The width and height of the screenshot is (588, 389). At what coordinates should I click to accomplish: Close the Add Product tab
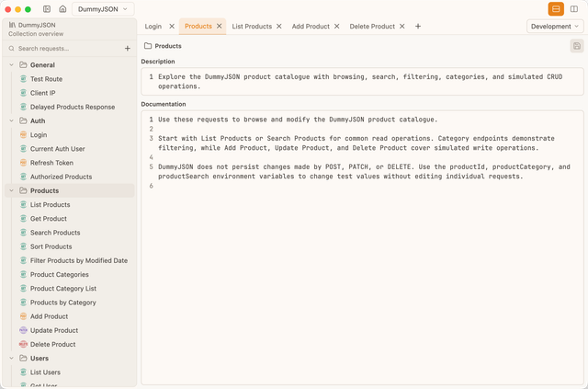(337, 27)
